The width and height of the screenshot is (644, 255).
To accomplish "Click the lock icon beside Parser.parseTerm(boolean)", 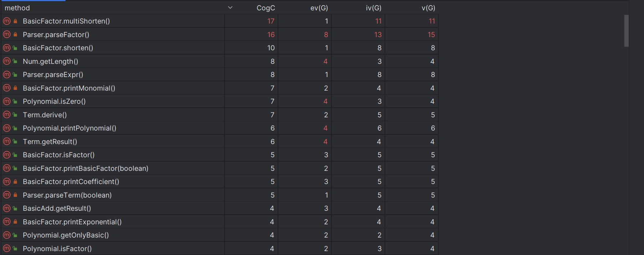I will (x=15, y=195).
